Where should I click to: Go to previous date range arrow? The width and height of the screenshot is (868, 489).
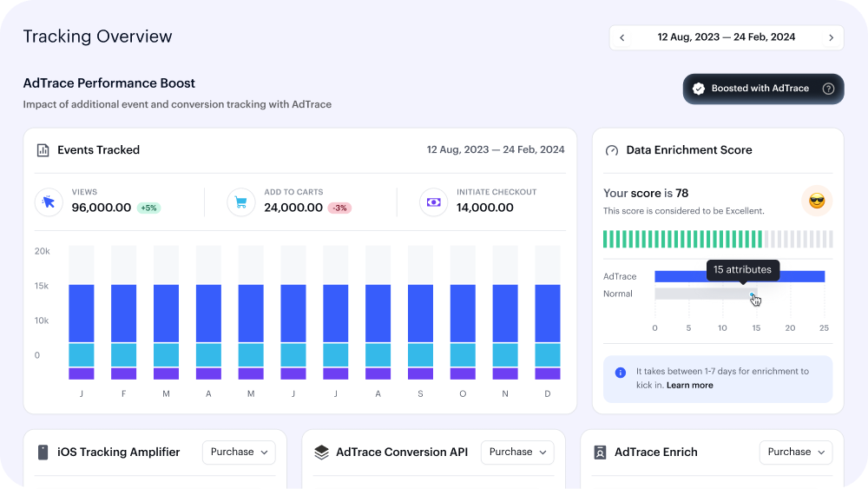pos(621,37)
